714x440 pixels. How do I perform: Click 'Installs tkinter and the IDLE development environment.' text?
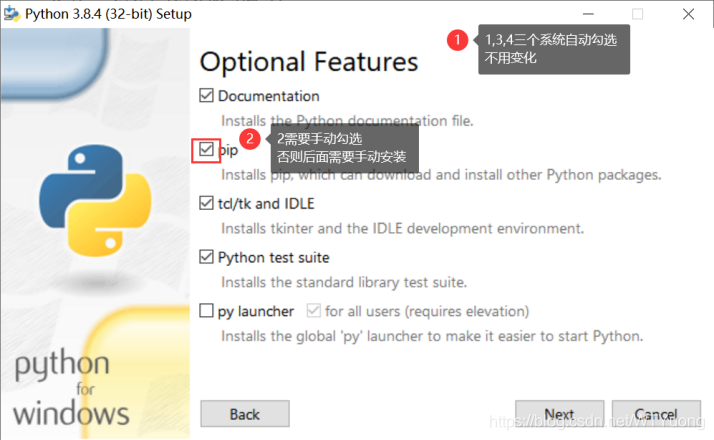click(x=403, y=229)
